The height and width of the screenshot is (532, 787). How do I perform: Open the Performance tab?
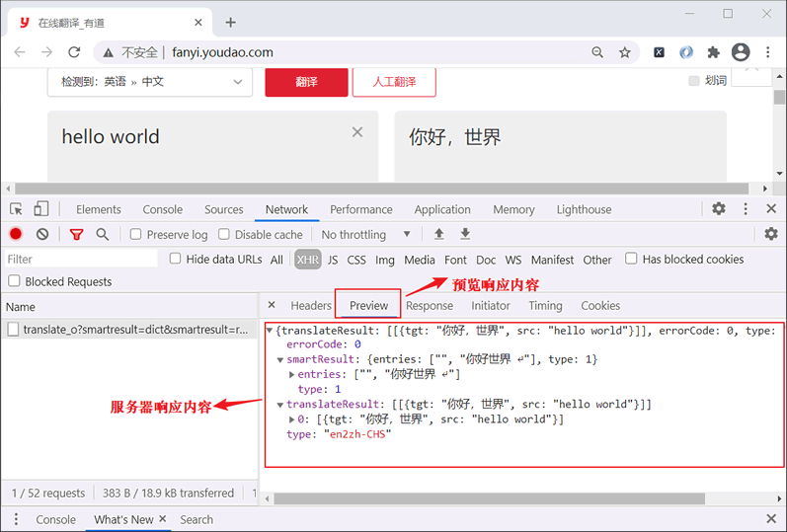click(360, 209)
